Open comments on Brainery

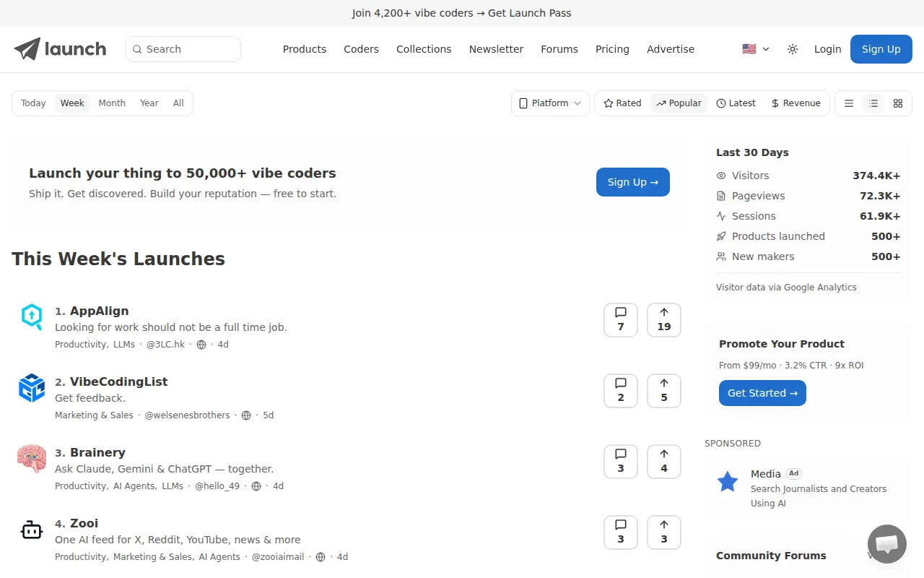[x=621, y=462]
